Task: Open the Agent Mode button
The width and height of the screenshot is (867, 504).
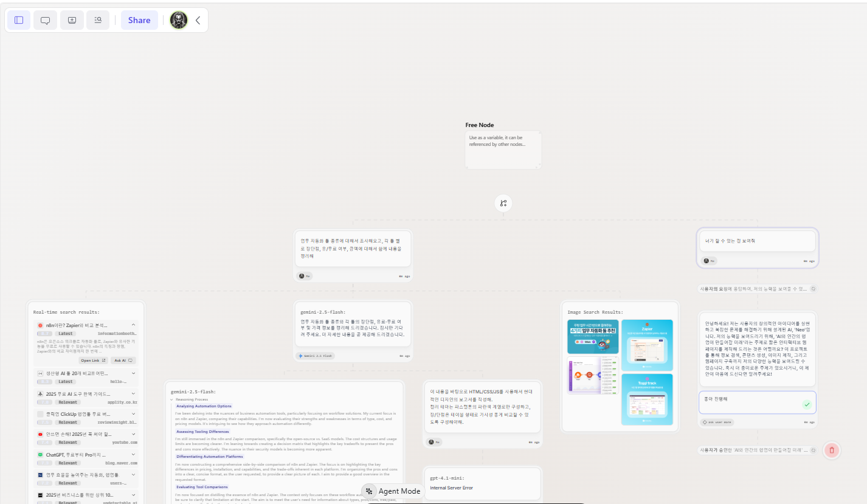Action: point(392,491)
